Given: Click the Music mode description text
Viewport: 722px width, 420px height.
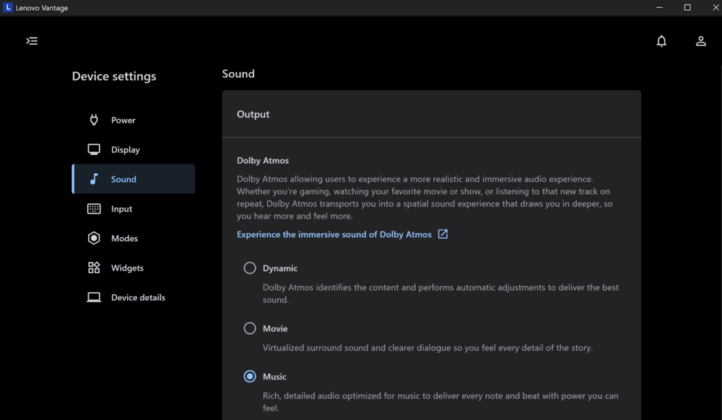Looking at the screenshot, I should pos(441,402).
